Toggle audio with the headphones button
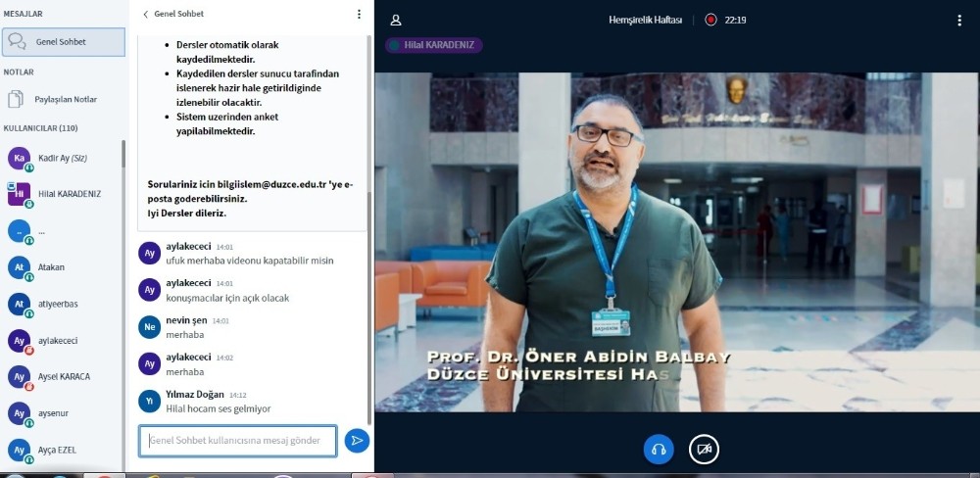This screenshot has width=980, height=478. point(659,449)
